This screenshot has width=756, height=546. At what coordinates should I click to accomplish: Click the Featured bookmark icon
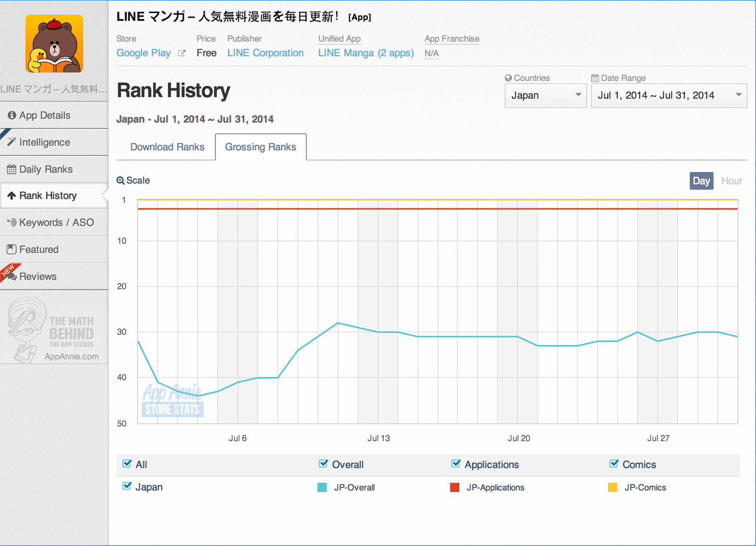coord(12,249)
